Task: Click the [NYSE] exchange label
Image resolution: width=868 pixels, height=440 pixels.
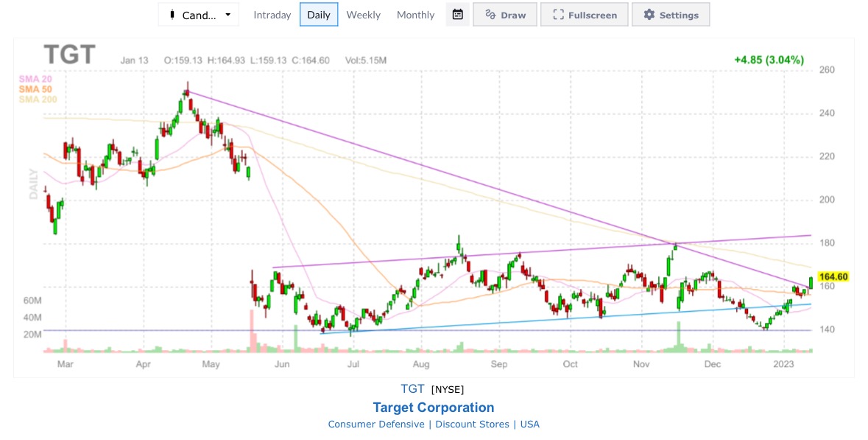Action: pyautogui.click(x=448, y=390)
